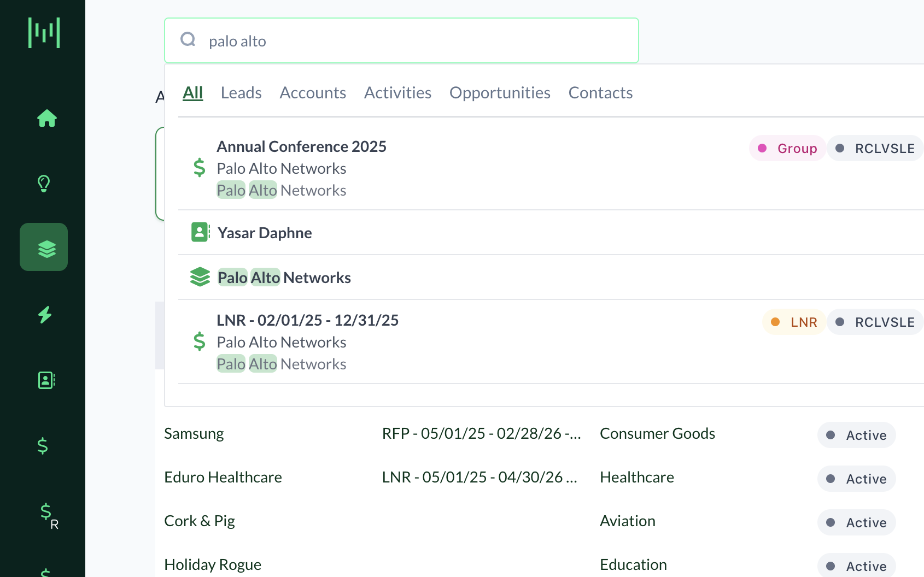Image resolution: width=924 pixels, height=577 pixels.
Task: Open the contacts book icon in sidebar
Action: tap(46, 380)
